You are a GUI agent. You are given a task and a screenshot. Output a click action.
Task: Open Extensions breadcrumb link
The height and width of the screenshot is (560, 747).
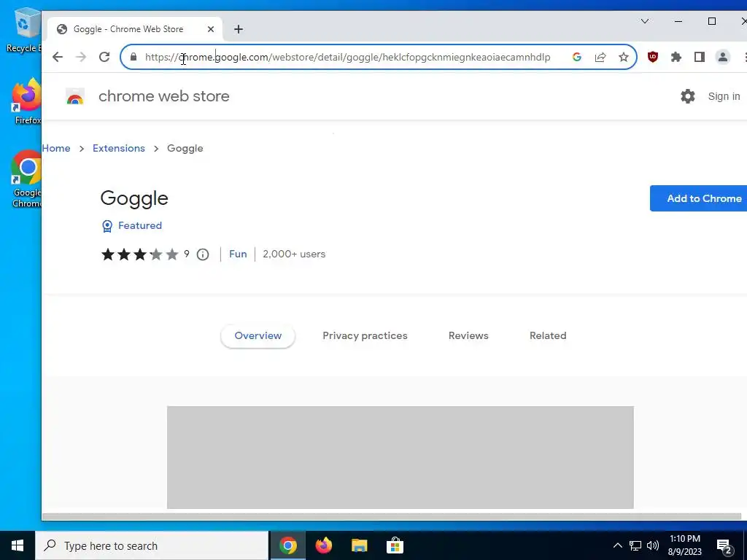click(x=119, y=148)
